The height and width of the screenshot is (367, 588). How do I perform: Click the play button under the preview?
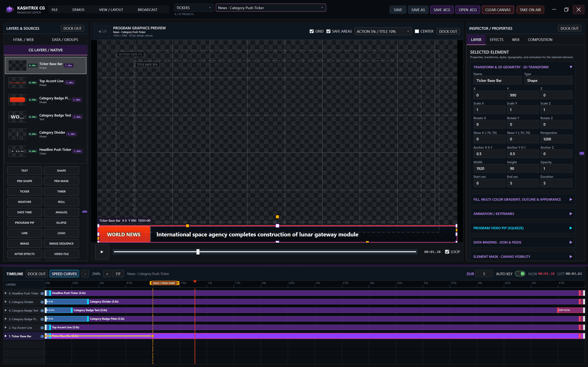tap(102, 252)
